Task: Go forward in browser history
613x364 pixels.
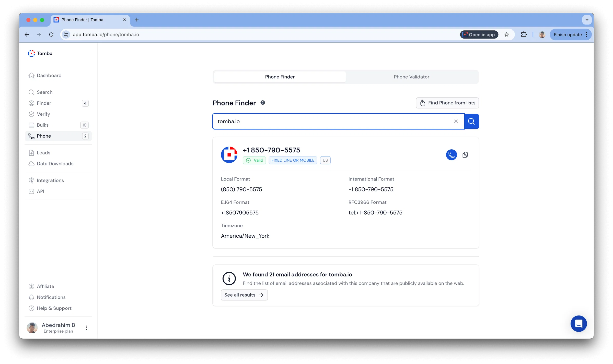Action: [39, 34]
